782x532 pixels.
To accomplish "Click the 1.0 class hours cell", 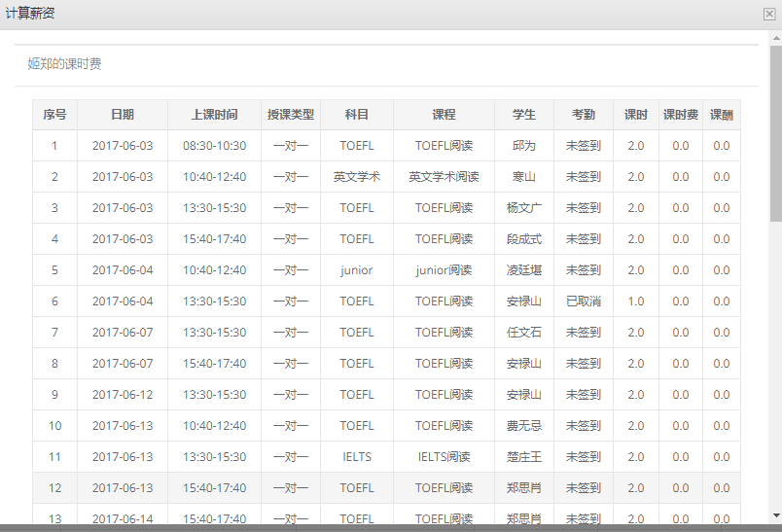I will coord(636,301).
